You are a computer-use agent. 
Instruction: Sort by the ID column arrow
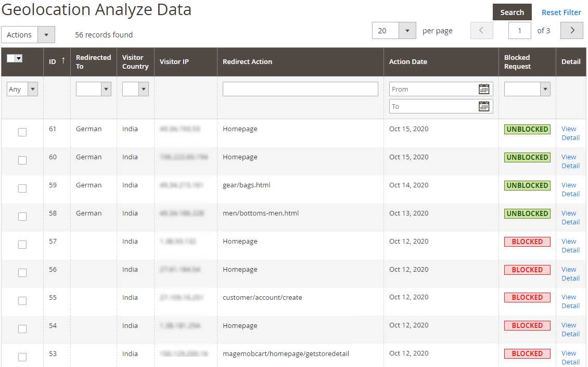pyautogui.click(x=63, y=61)
